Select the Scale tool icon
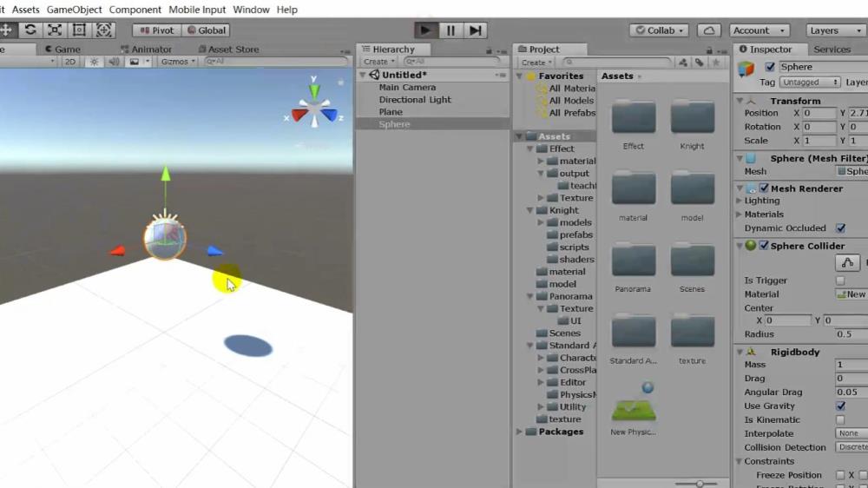Screen dimensions: 868x488 point(55,30)
